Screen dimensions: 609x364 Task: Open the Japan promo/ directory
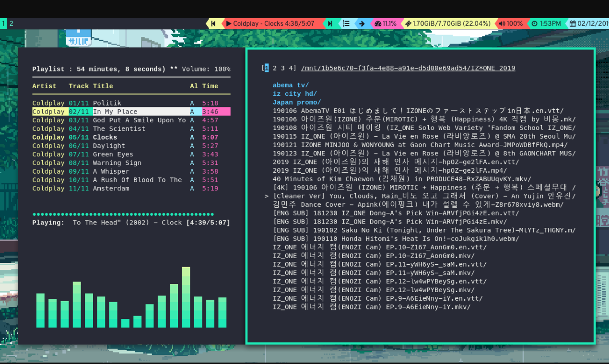tap(297, 102)
